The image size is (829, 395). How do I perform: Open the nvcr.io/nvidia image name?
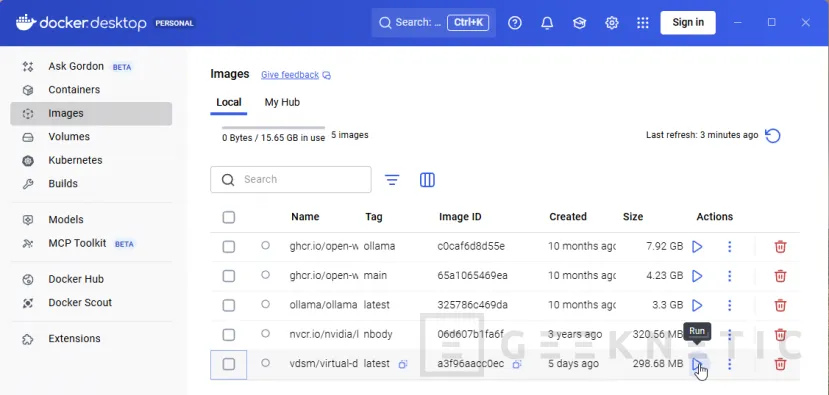click(x=324, y=335)
